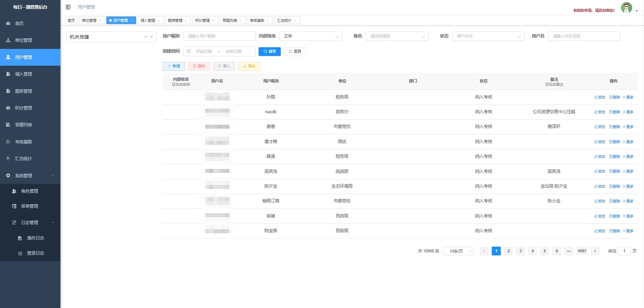The height and width of the screenshot is (308, 644).
Task: Open 汇总统计 in the sidebar
Action: 23,159
